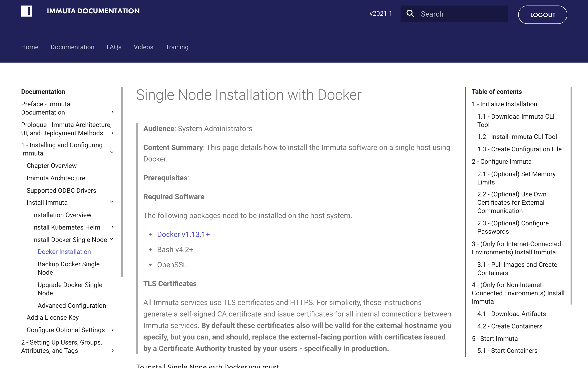This screenshot has height=368, width=588.
Task: Click the LOGOUT button
Action: (x=543, y=14)
